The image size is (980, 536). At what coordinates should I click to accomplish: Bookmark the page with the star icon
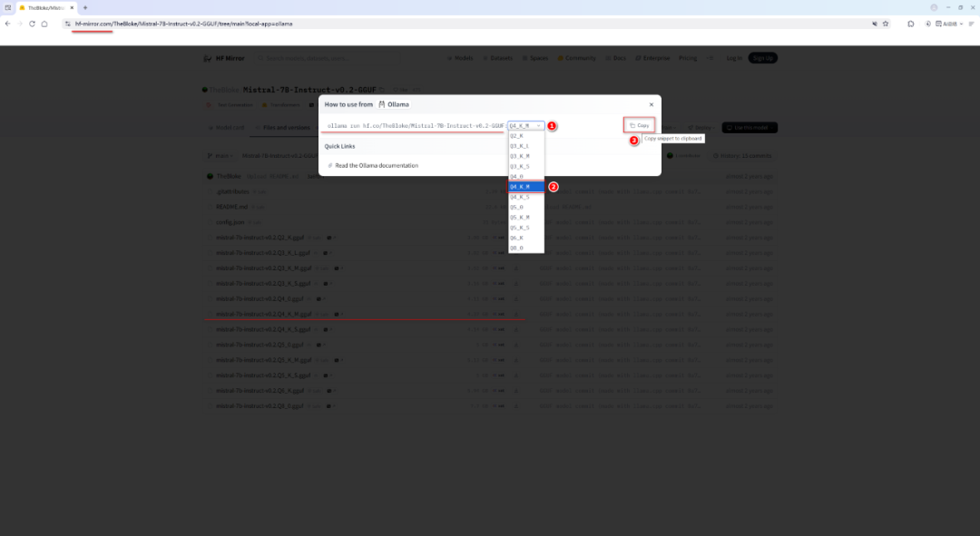[x=886, y=24]
